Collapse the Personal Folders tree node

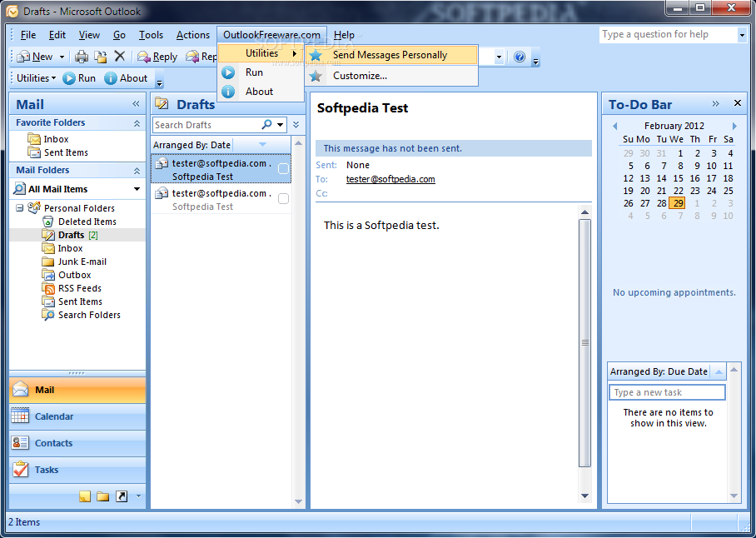[x=19, y=208]
